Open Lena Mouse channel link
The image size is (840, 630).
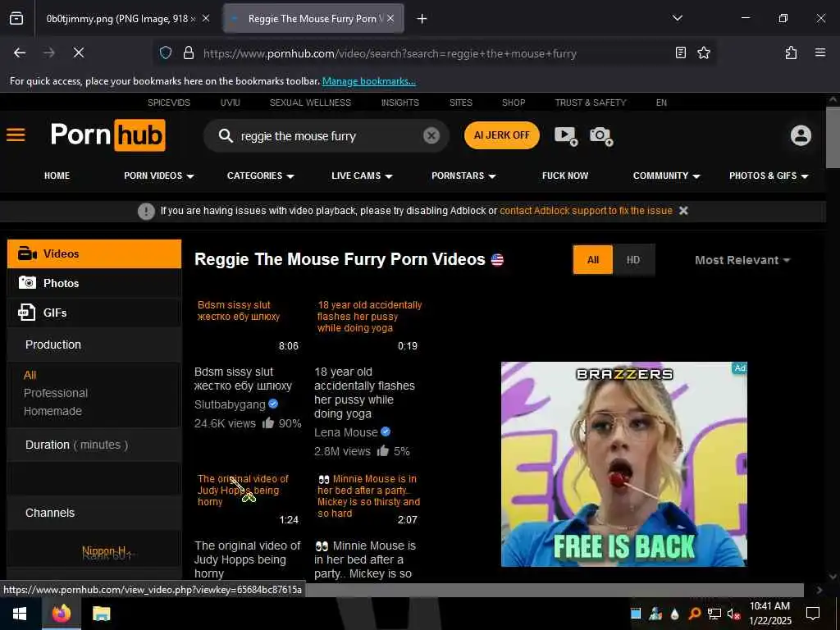(x=345, y=432)
